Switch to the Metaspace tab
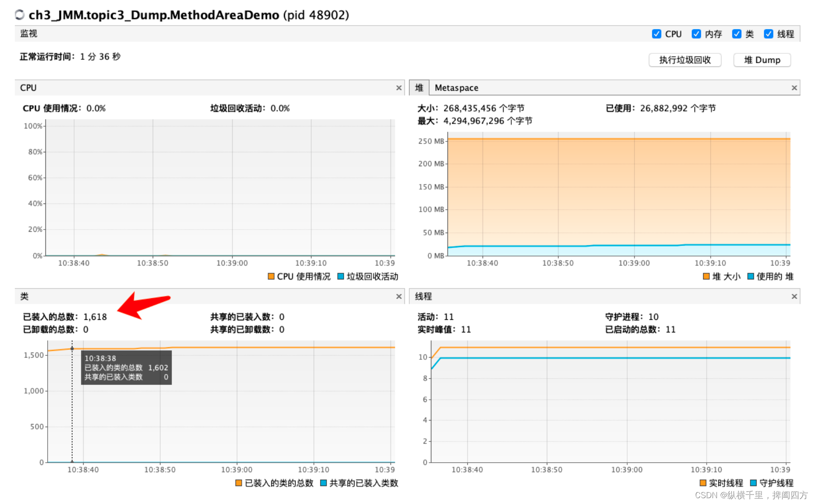The image size is (815, 504). coord(456,88)
